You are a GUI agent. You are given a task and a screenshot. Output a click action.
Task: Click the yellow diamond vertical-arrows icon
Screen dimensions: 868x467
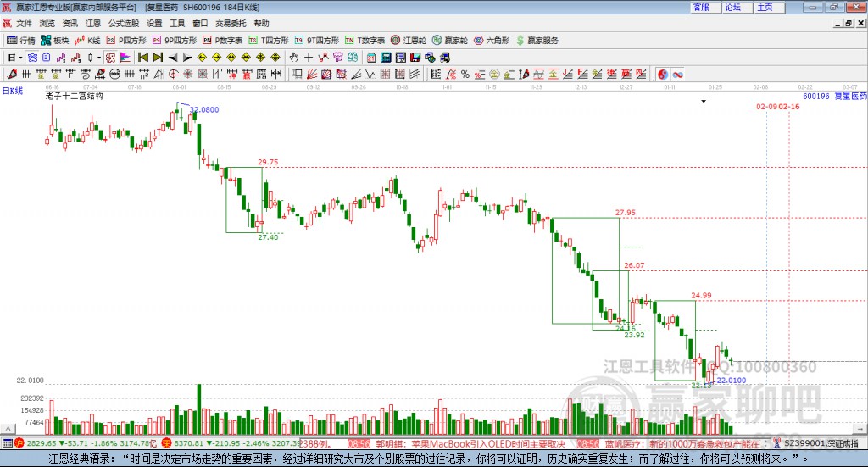(x=275, y=58)
